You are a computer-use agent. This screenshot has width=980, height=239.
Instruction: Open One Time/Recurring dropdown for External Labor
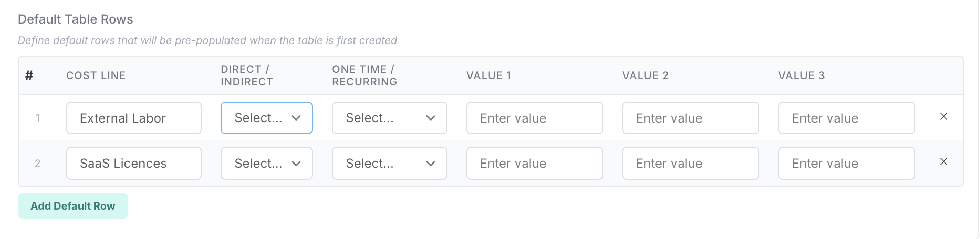tap(389, 118)
